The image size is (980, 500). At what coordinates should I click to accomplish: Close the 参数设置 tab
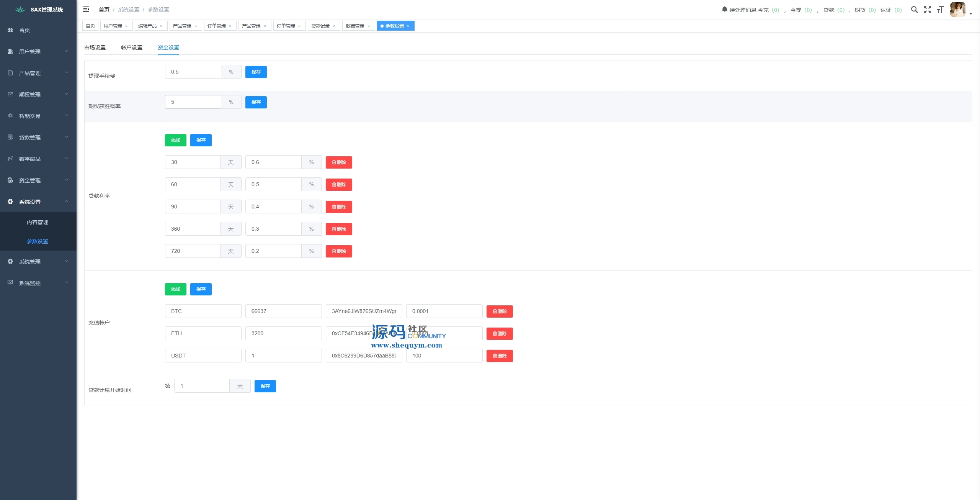click(x=408, y=26)
